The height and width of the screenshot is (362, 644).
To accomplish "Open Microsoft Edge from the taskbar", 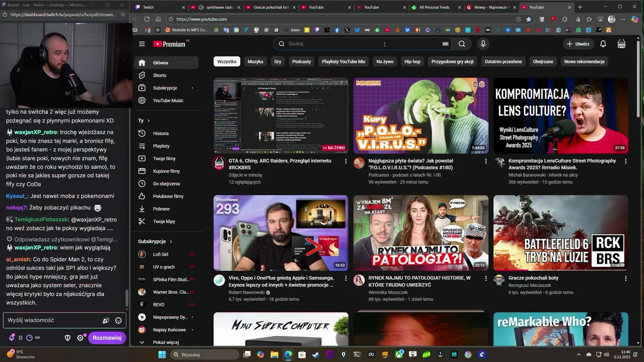I will click(x=288, y=354).
